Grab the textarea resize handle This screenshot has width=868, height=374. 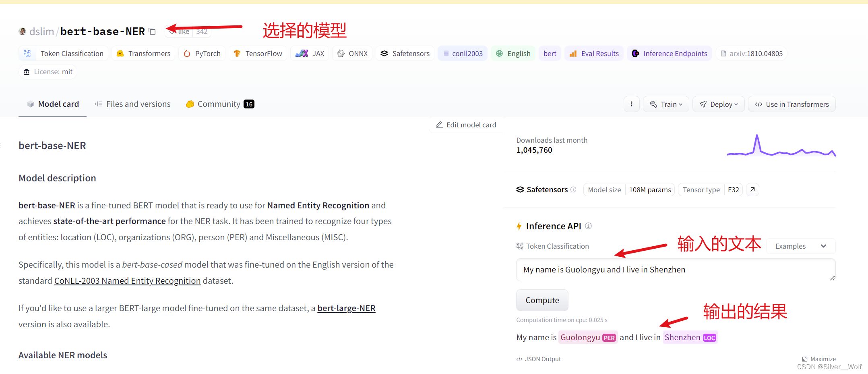tap(832, 278)
